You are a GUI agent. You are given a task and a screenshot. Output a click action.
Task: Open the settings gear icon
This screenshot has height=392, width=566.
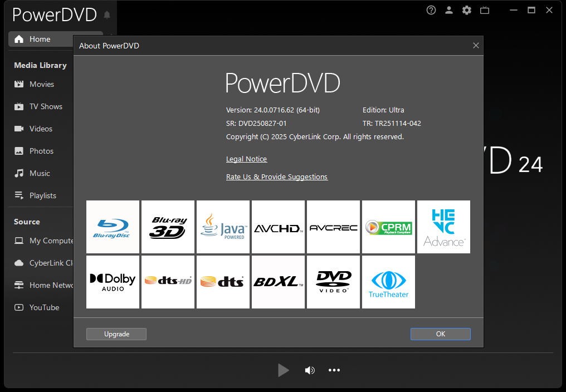tap(467, 10)
